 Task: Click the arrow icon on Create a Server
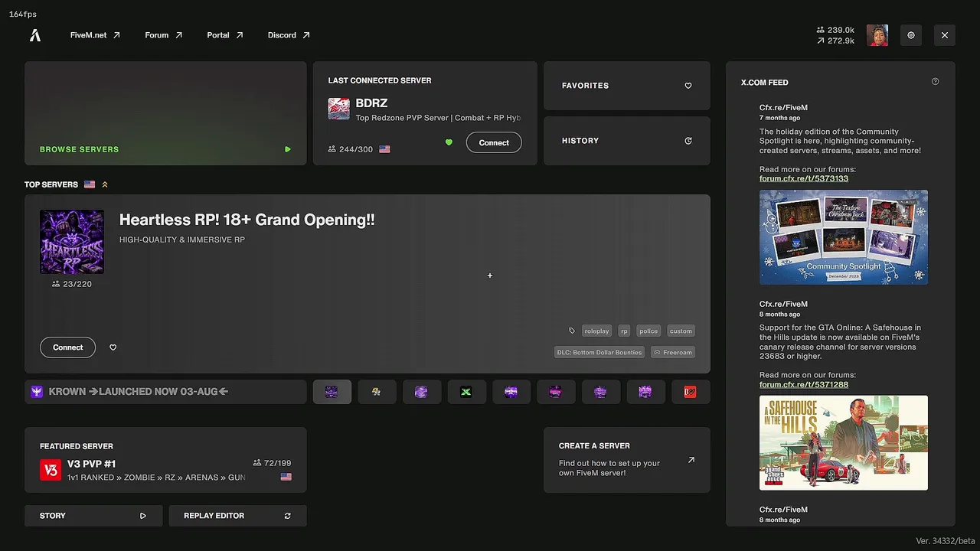point(691,460)
